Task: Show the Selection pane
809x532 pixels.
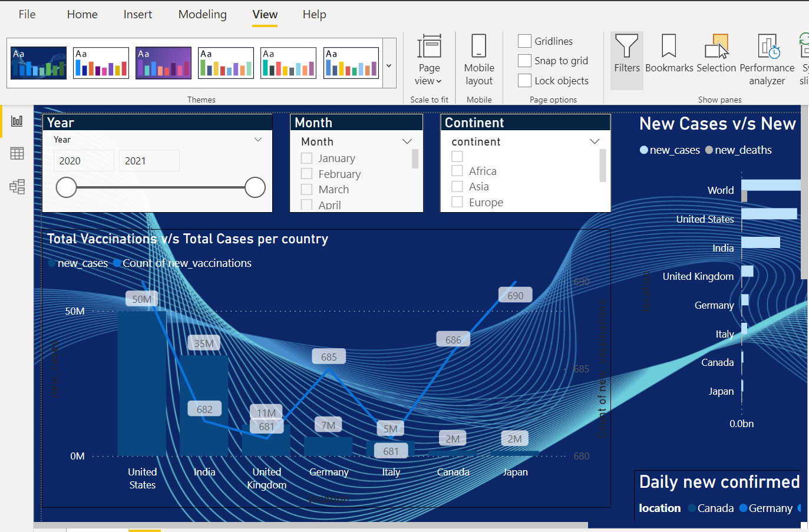Action: pyautogui.click(x=716, y=56)
